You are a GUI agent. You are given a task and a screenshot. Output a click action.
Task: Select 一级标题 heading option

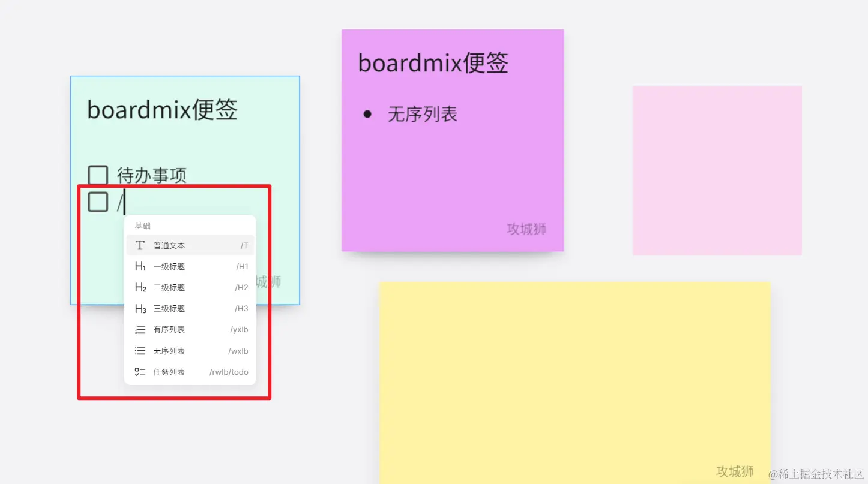pyautogui.click(x=190, y=266)
